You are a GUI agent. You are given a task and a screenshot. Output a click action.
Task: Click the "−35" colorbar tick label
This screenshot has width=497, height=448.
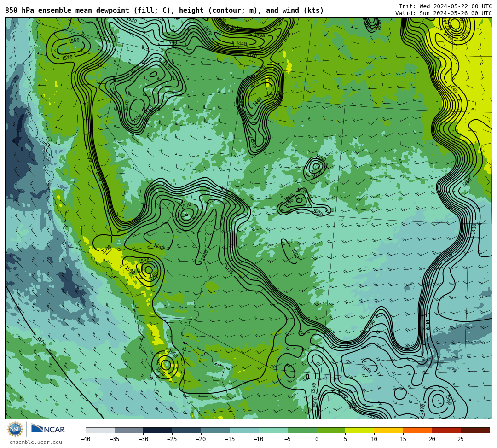(x=115, y=439)
